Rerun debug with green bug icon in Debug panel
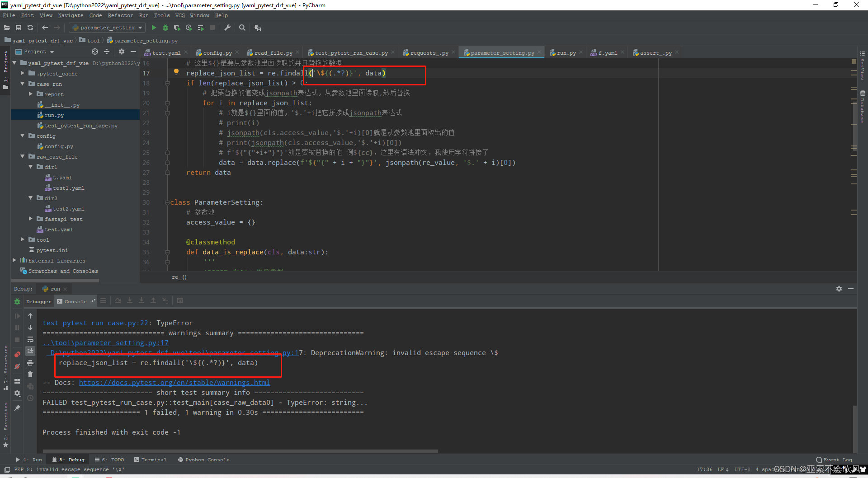This screenshot has width=868, height=478. coord(17,301)
